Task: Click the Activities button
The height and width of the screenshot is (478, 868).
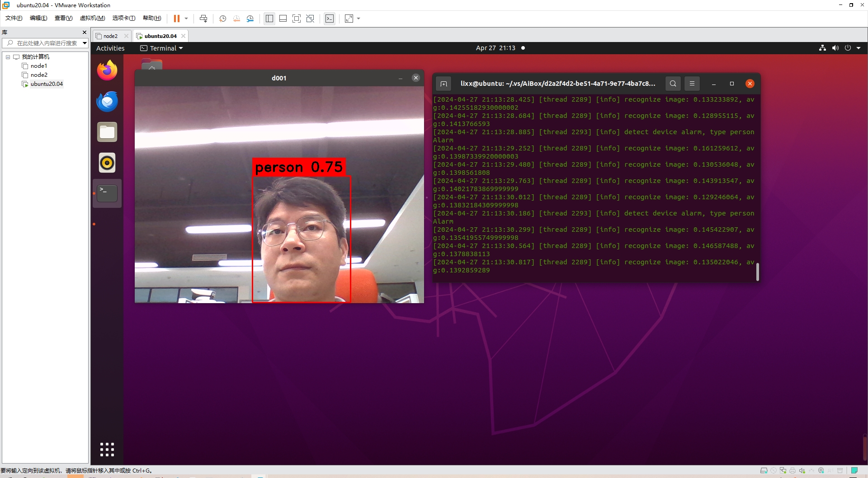Action: pyautogui.click(x=110, y=48)
